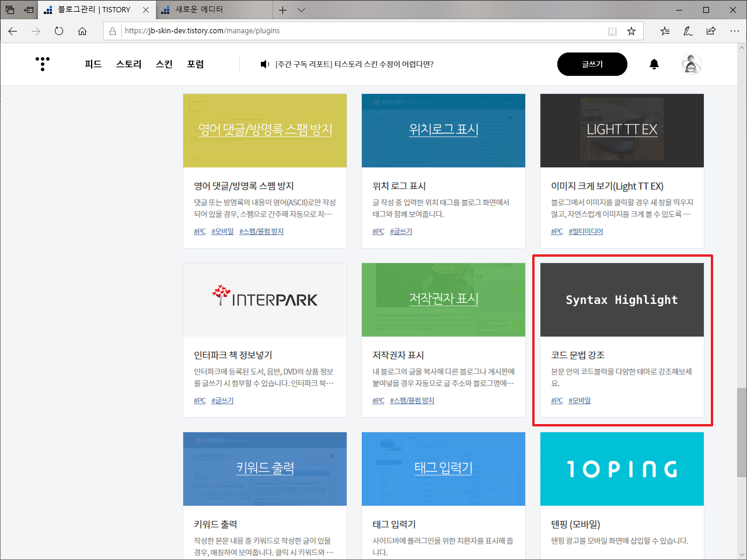Click the 영어 댓글/방명록 스팸 방지 title

[244, 186]
